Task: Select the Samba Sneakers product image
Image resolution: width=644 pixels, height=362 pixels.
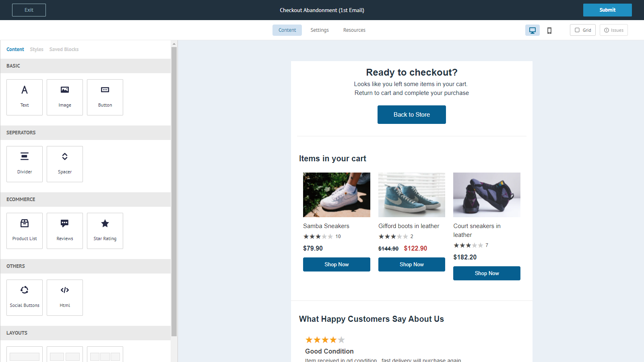Action: pyautogui.click(x=336, y=195)
